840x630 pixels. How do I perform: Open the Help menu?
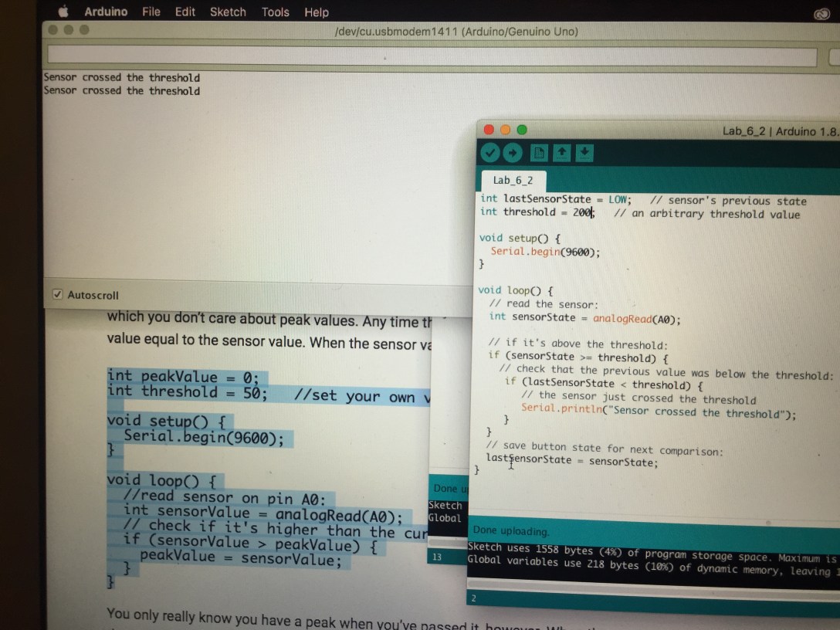tap(317, 12)
